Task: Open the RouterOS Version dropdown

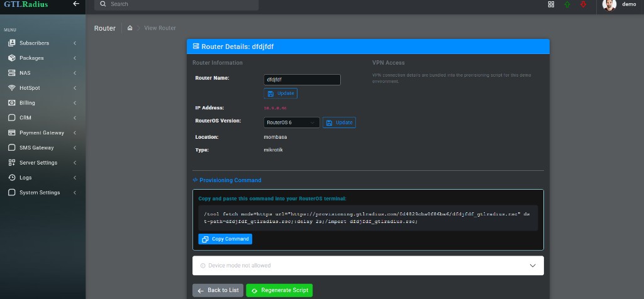Action: pyautogui.click(x=292, y=122)
